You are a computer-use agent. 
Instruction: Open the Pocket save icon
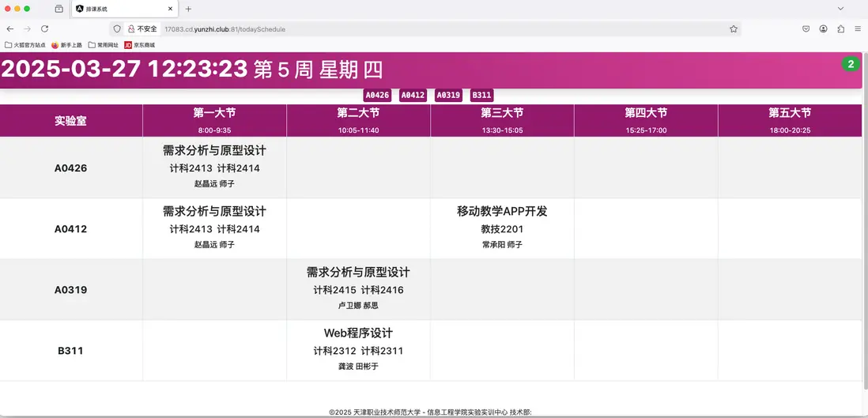coord(806,28)
